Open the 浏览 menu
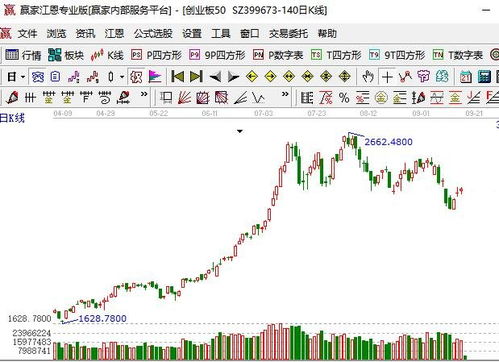 tap(56, 34)
